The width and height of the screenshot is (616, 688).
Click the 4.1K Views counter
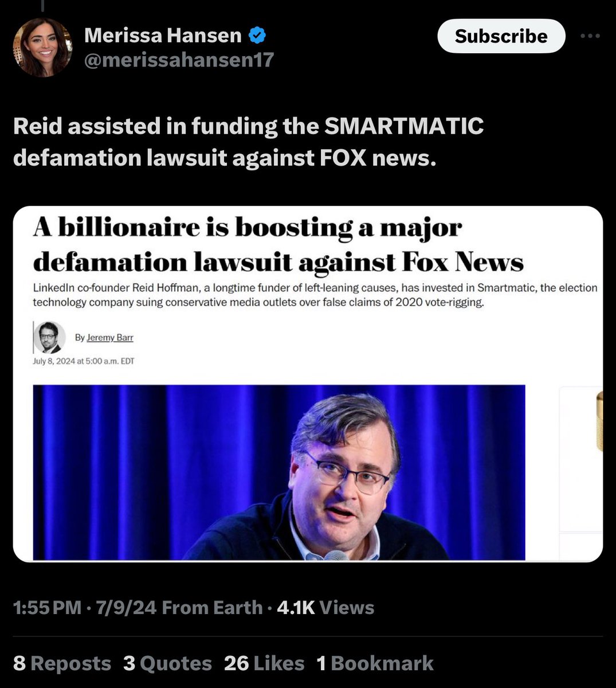[325, 608]
